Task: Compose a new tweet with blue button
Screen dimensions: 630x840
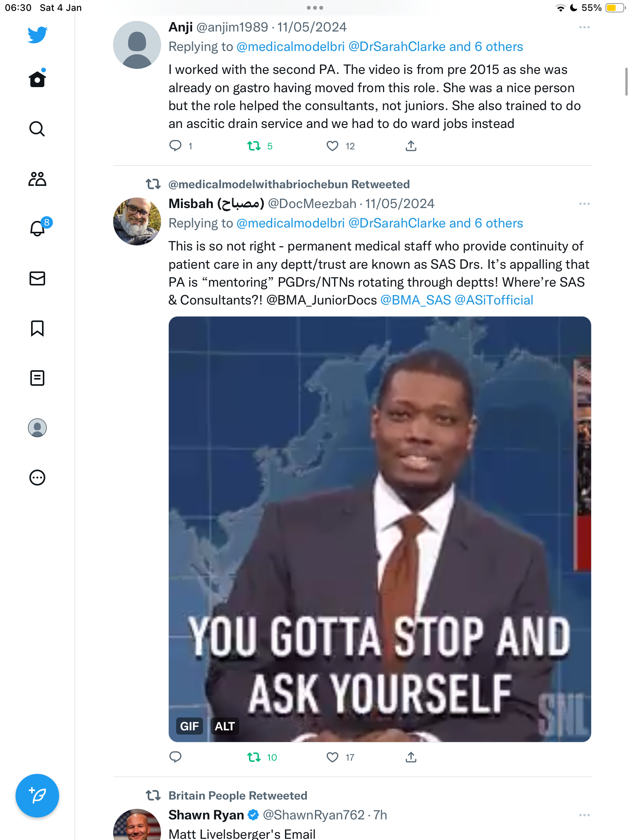Action: pyautogui.click(x=37, y=796)
